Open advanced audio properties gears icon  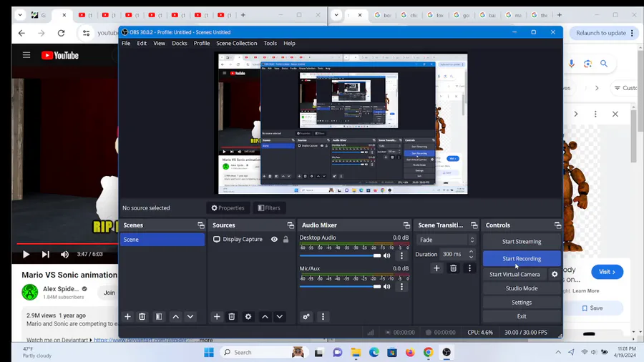click(x=306, y=317)
